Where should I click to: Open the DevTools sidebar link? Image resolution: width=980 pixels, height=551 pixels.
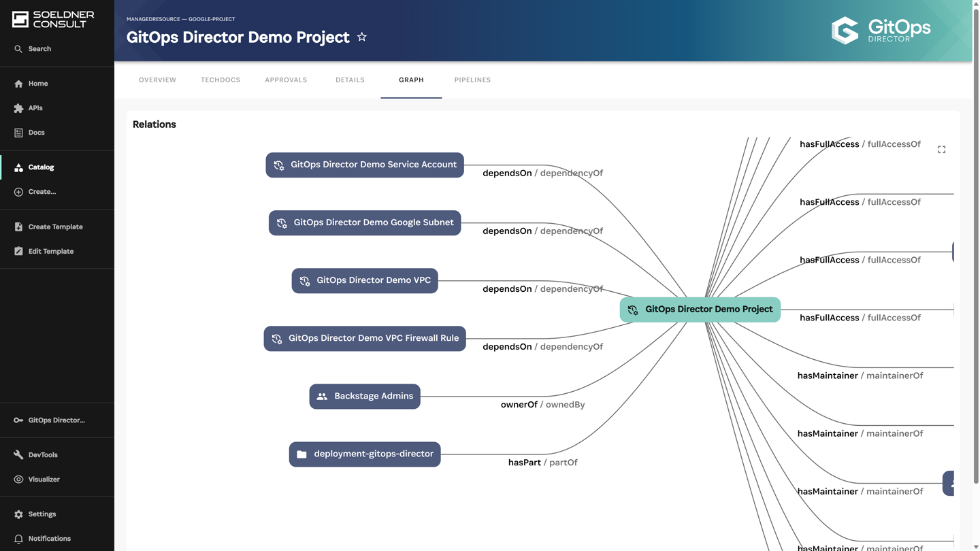pyautogui.click(x=57, y=455)
